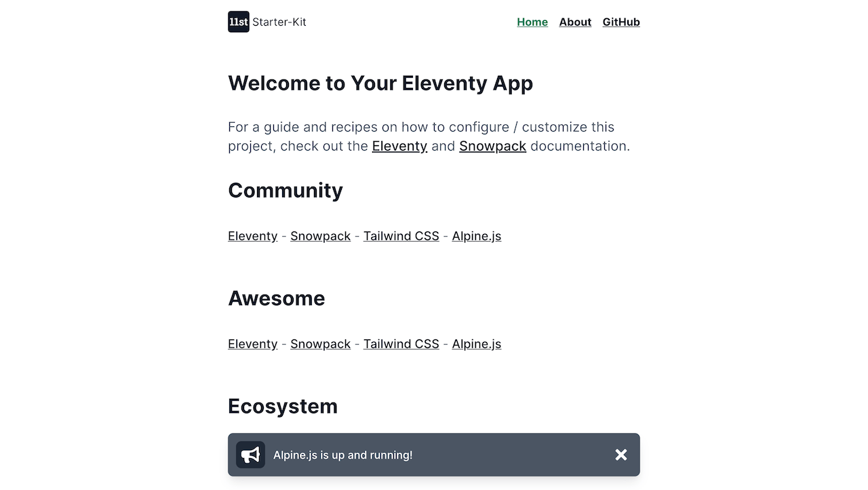Open Eleventy documentation link in intro paragraph
Viewport: 868px width, 490px height.
(399, 146)
